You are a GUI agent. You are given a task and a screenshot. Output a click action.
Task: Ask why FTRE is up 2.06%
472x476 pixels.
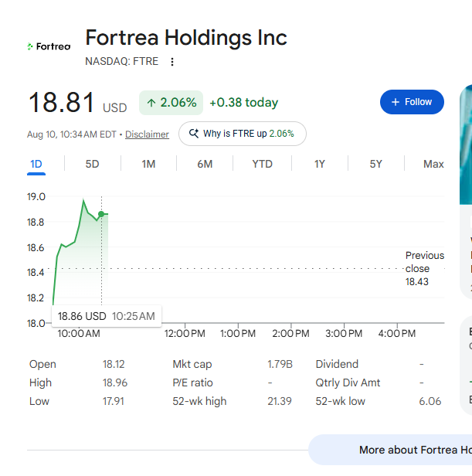click(243, 134)
